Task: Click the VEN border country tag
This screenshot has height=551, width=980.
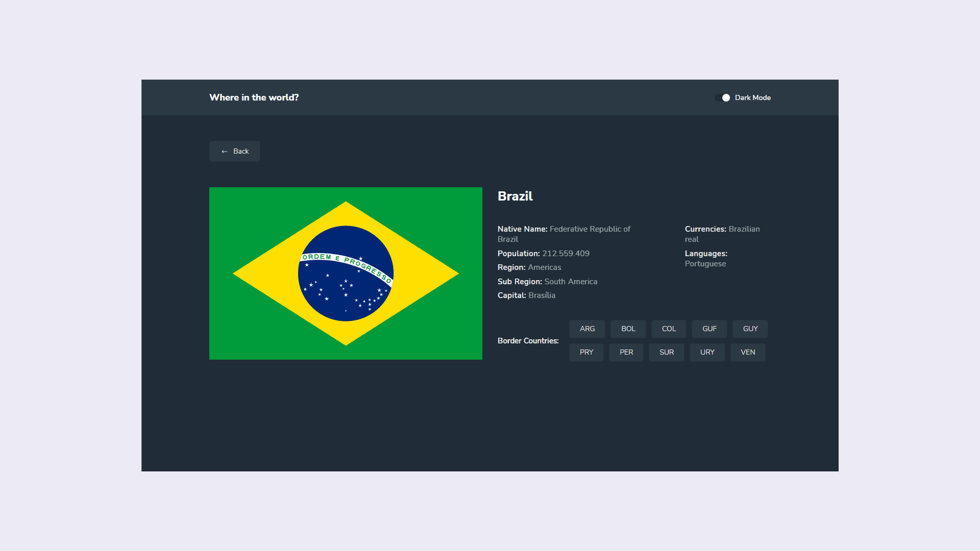Action: [748, 353]
